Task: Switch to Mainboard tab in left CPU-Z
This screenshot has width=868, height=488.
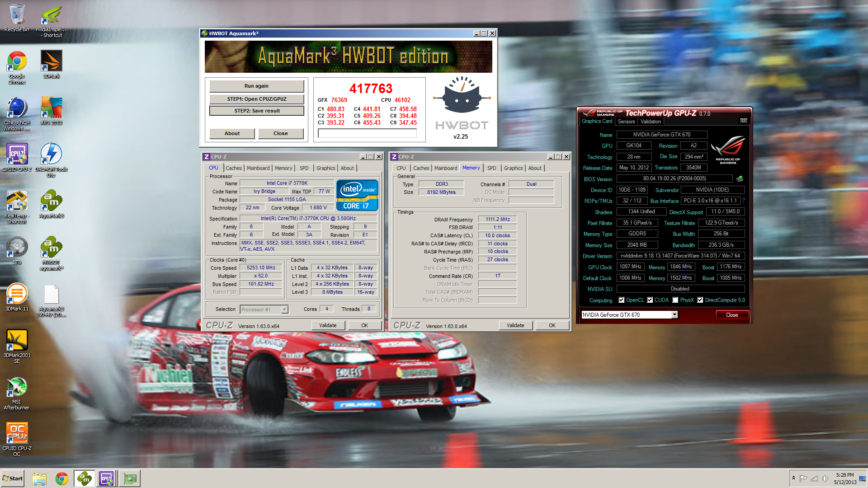Action: click(x=258, y=168)
